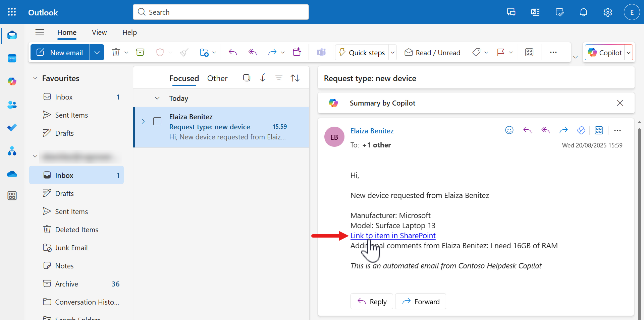The height and width of the screenshot is (320, 644).
Task: Archive the message using the green archive icon
Action: [x=140, y=52]
